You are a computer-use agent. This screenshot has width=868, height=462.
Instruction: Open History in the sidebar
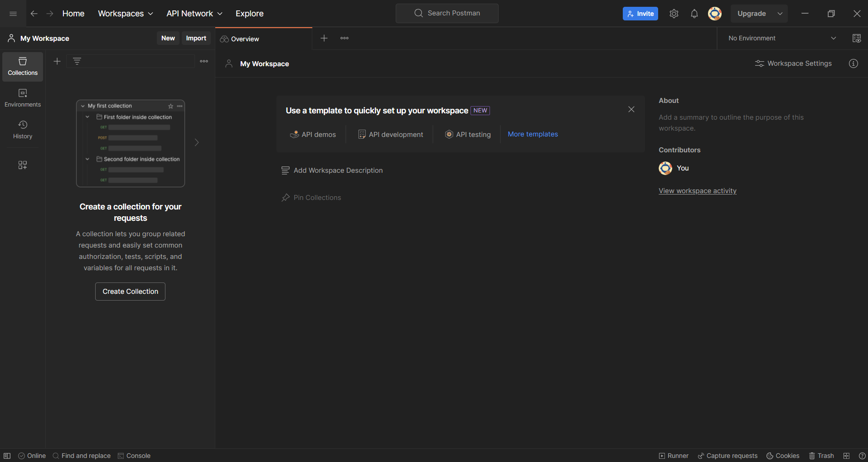pyautogui.click(x=23, y=130)
